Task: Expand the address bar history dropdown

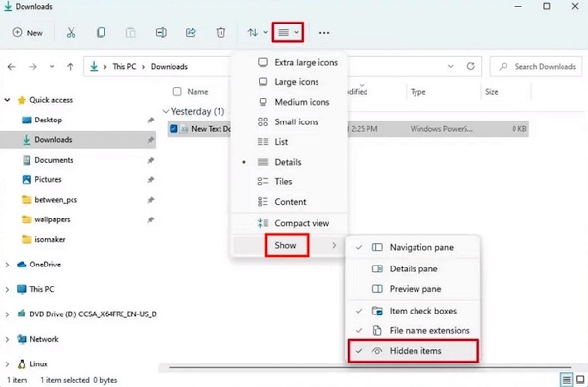Action: tap(451, 67)
